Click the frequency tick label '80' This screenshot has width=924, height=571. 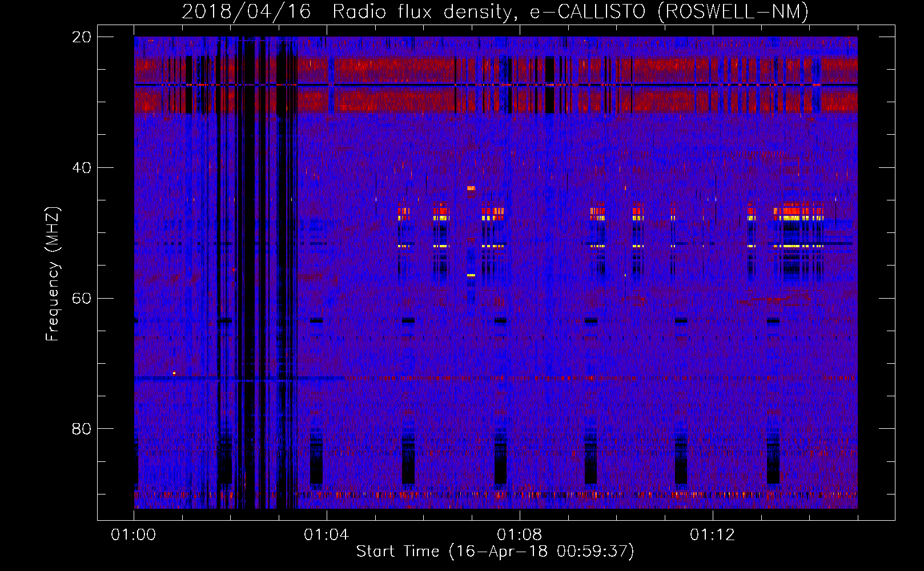(x=82, y=429)
